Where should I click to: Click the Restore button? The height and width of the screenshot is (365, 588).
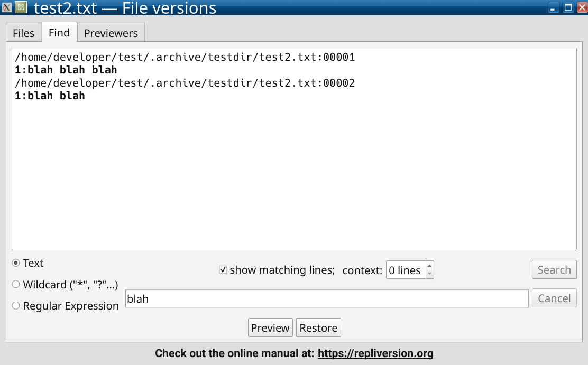(x=318, y=328)
